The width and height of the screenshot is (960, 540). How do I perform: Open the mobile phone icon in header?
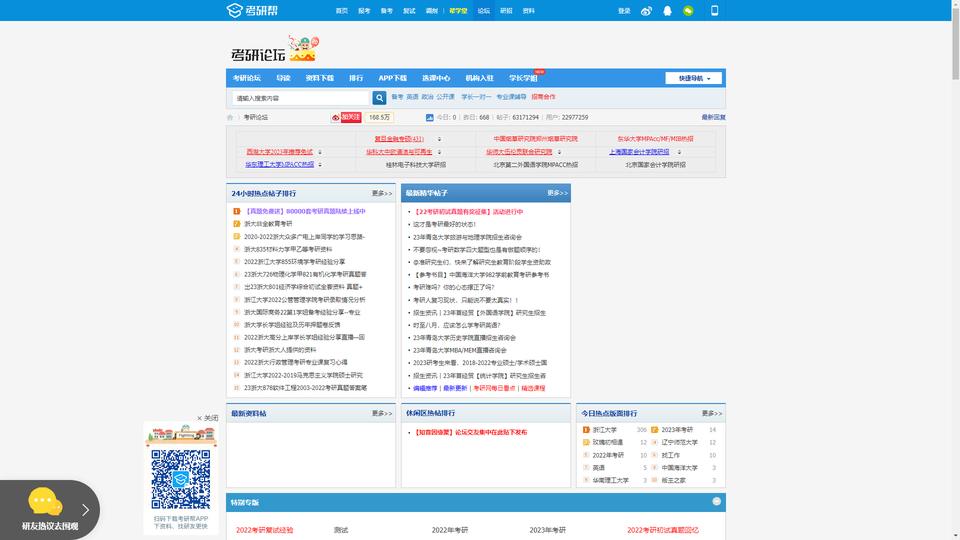pos(714,10)
